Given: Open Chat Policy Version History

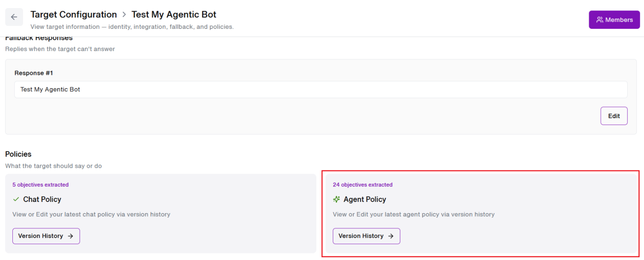Looking at the screenshot, I should point(46,236).
